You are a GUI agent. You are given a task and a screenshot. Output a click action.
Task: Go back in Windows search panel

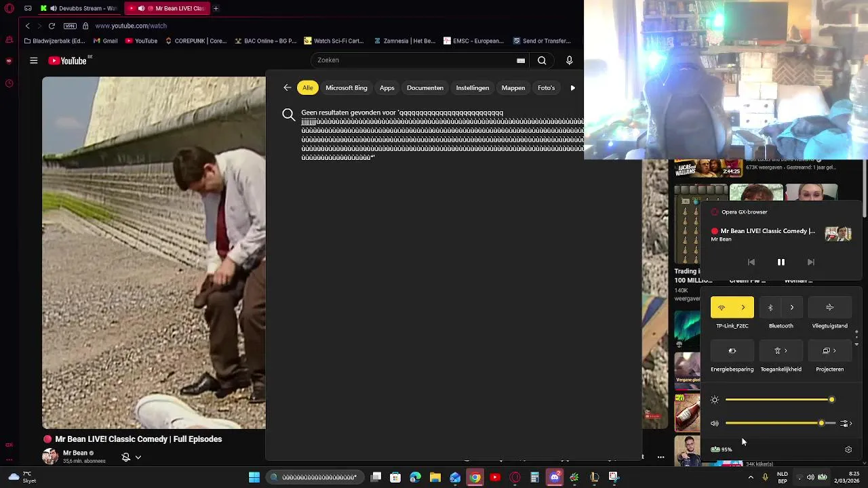click(288, 87)
